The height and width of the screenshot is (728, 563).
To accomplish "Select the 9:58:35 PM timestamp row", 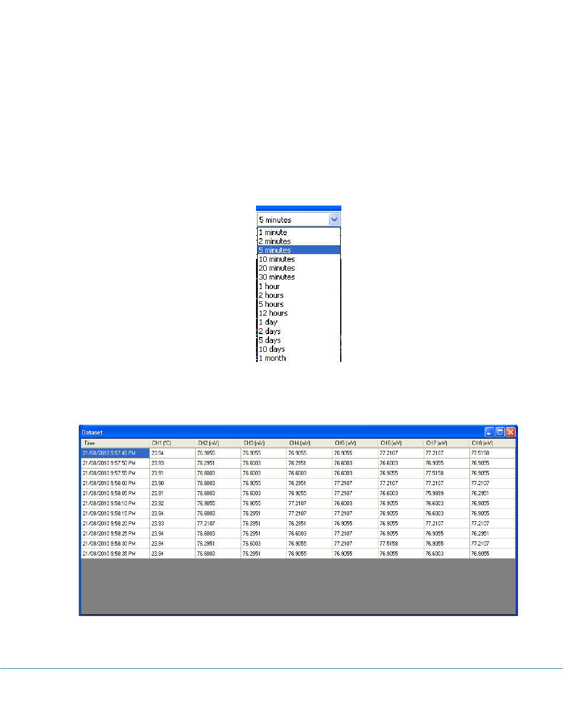I will (115, 553).
